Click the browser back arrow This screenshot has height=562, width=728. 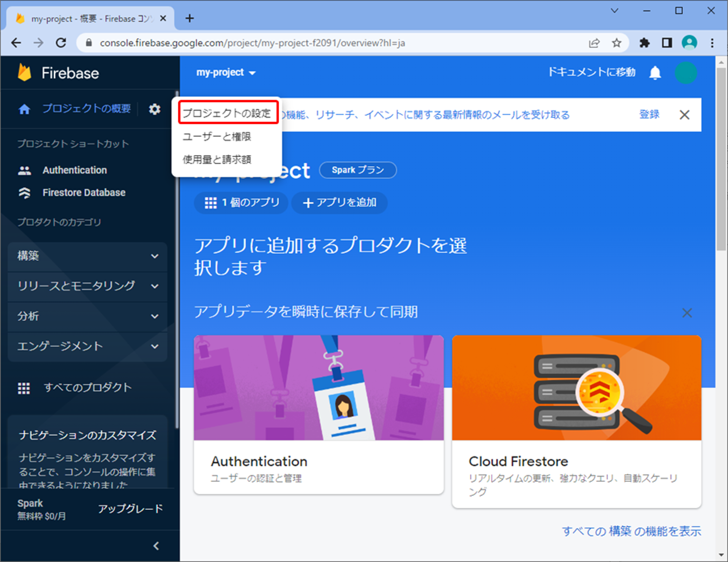(x=16, y=43)
